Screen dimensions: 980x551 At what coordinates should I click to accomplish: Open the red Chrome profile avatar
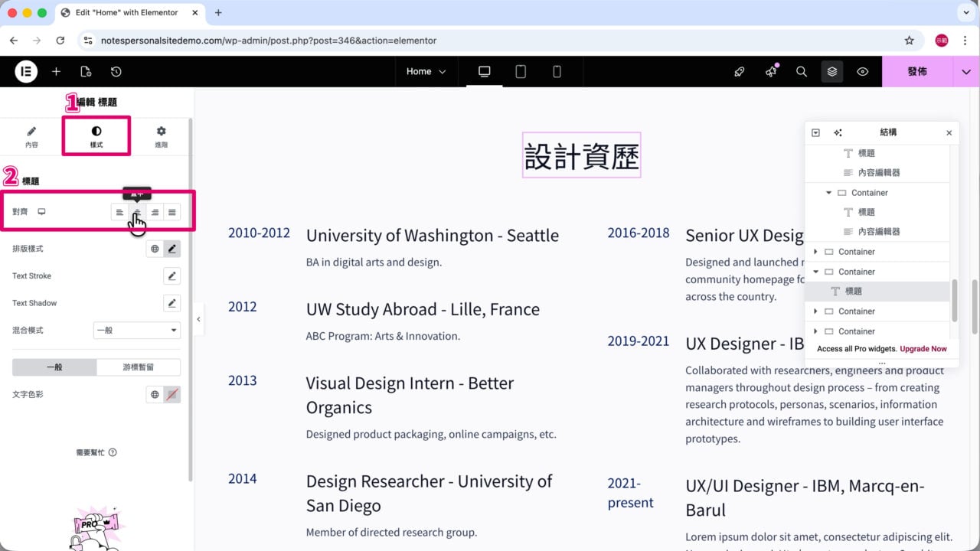942,41
